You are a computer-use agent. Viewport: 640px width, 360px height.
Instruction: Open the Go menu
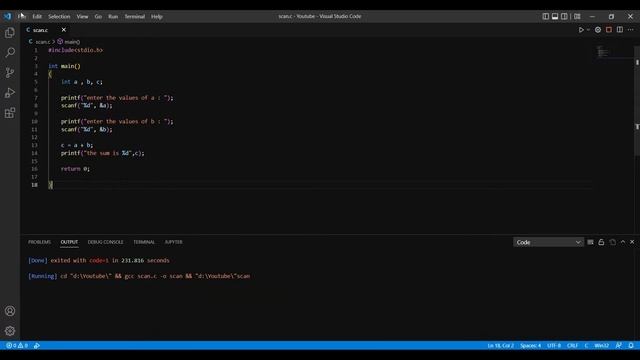(98, 16)
